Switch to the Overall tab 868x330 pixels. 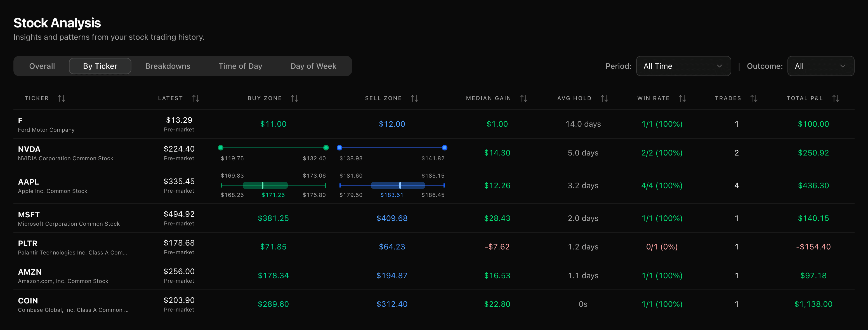[42, 66]
